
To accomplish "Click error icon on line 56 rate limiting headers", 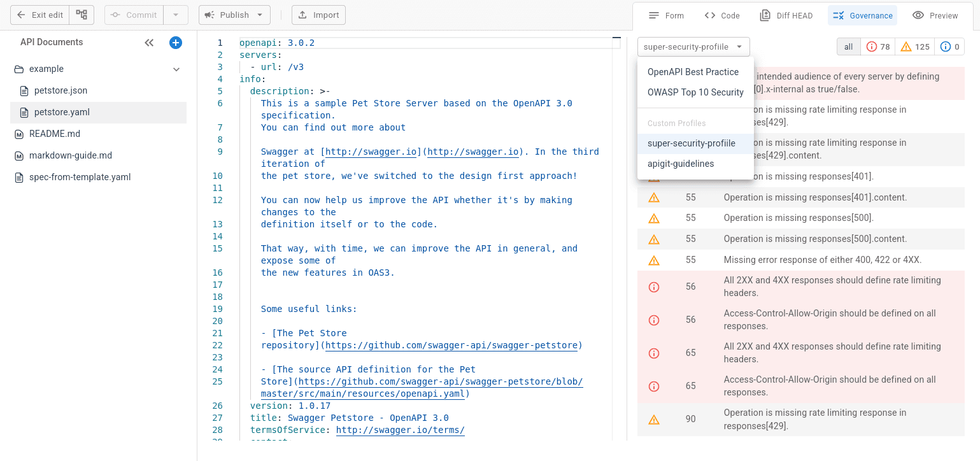I will [653, 287].
